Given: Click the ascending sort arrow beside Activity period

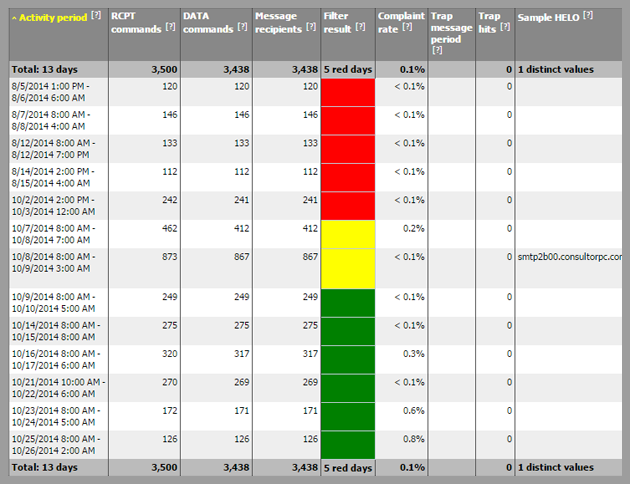Looking at the screenshot, I should [x=14, y=18].
